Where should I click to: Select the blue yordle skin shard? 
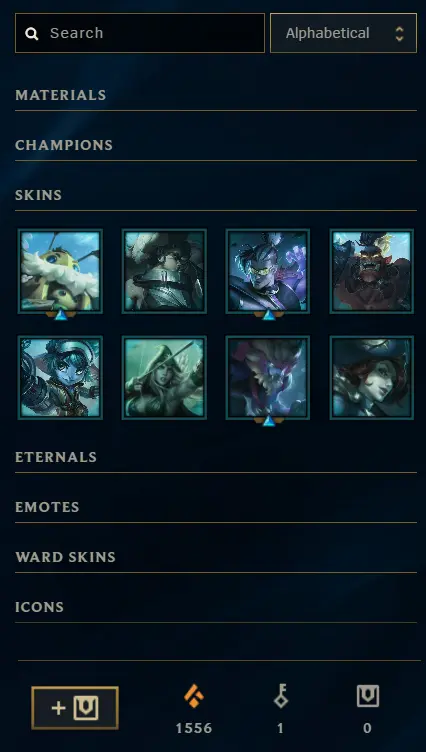(60, 378)
